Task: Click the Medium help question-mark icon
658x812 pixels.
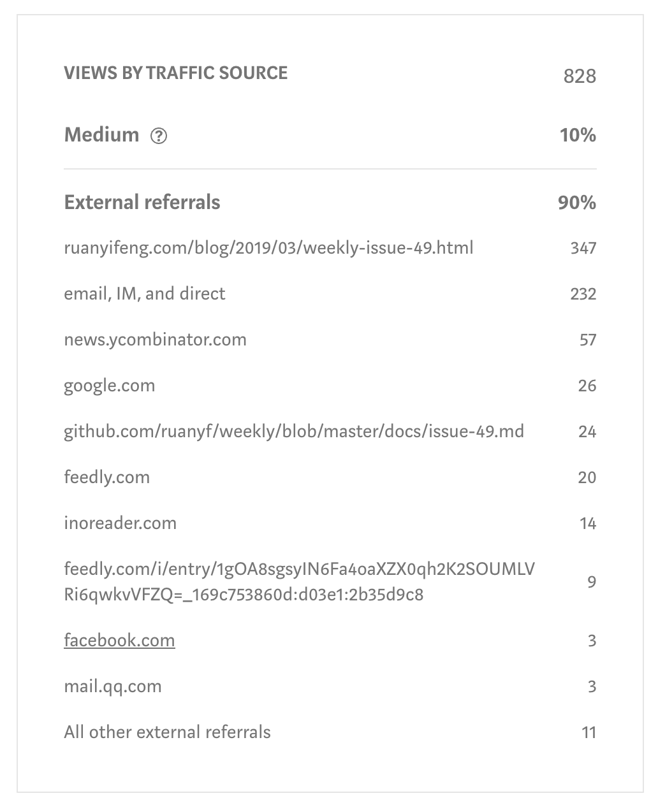Action: point(159,136)
